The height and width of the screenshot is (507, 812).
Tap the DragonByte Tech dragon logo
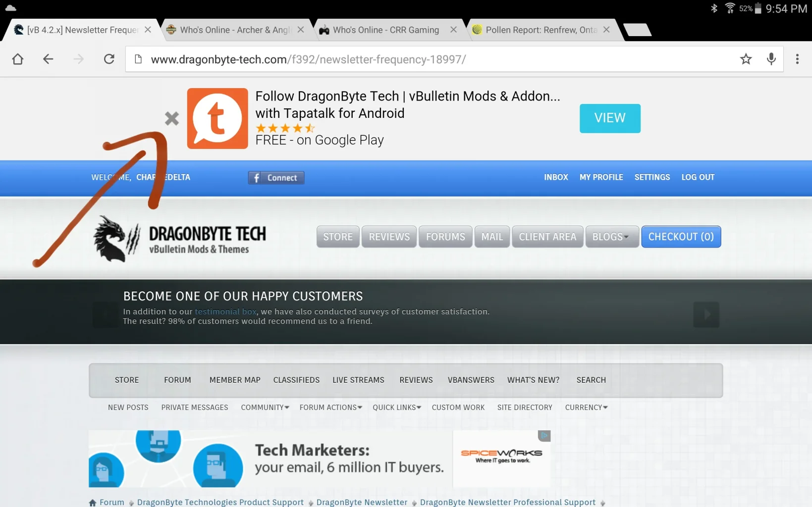(x=117, y=239)
